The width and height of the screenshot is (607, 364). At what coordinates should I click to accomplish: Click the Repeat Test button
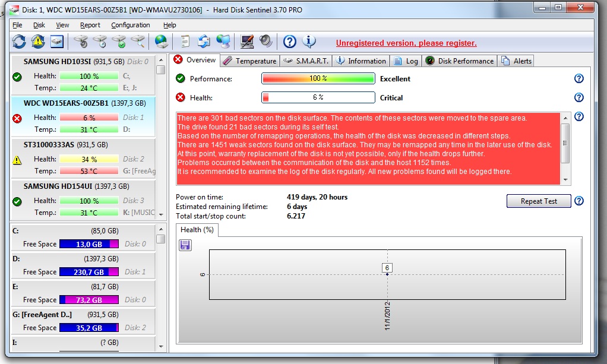pyautogui.click(x=539, y=201)
